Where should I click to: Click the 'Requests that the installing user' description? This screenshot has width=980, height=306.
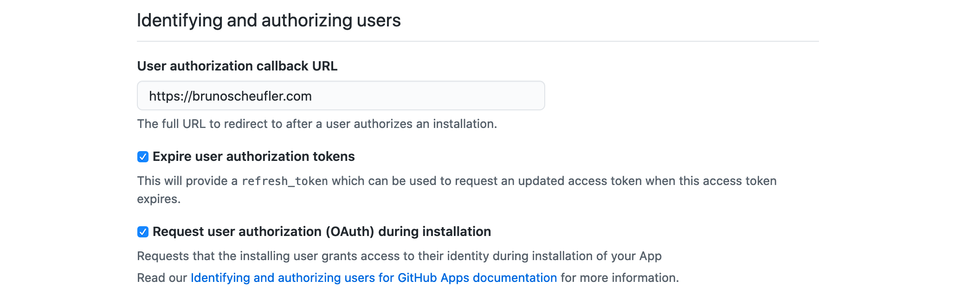(x=400, y=256)
